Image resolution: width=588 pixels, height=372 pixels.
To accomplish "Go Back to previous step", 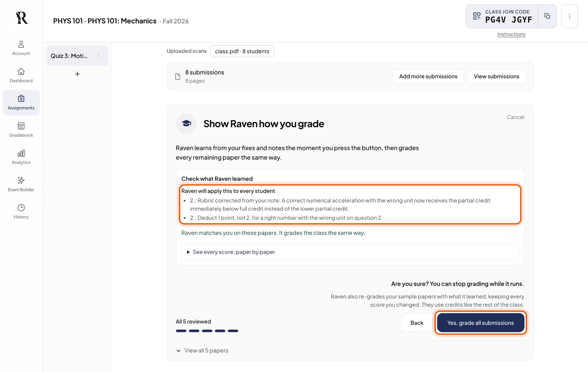I will click(417, 323).
